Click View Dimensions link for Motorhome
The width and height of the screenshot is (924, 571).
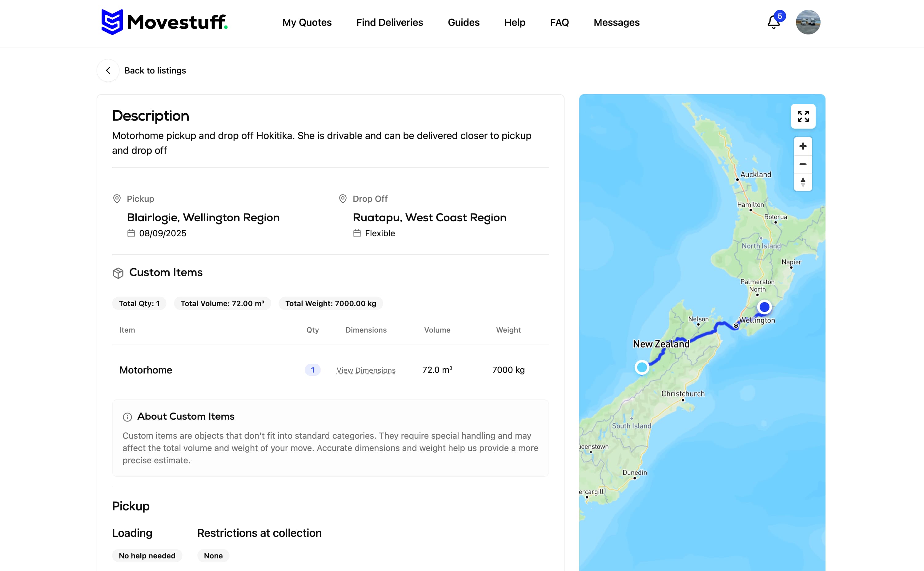[x=366, y=370]
